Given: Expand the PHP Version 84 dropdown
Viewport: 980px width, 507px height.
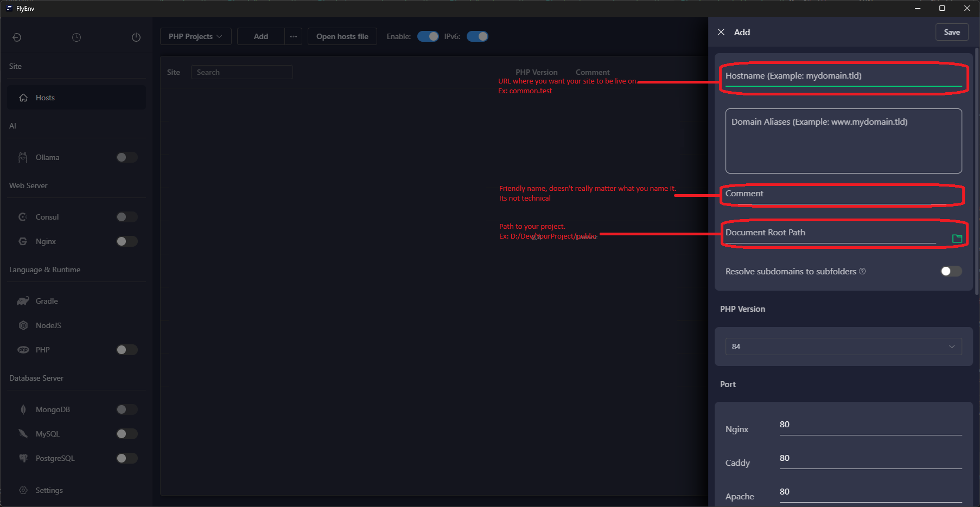Looking at the screenshot, I should click(843, 346).
